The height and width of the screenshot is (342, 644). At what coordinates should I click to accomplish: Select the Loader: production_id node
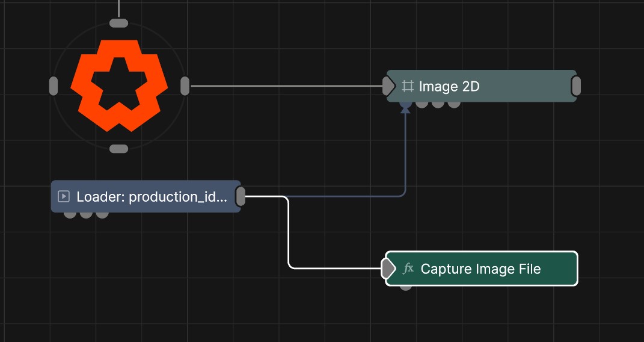tap(150, 196)
